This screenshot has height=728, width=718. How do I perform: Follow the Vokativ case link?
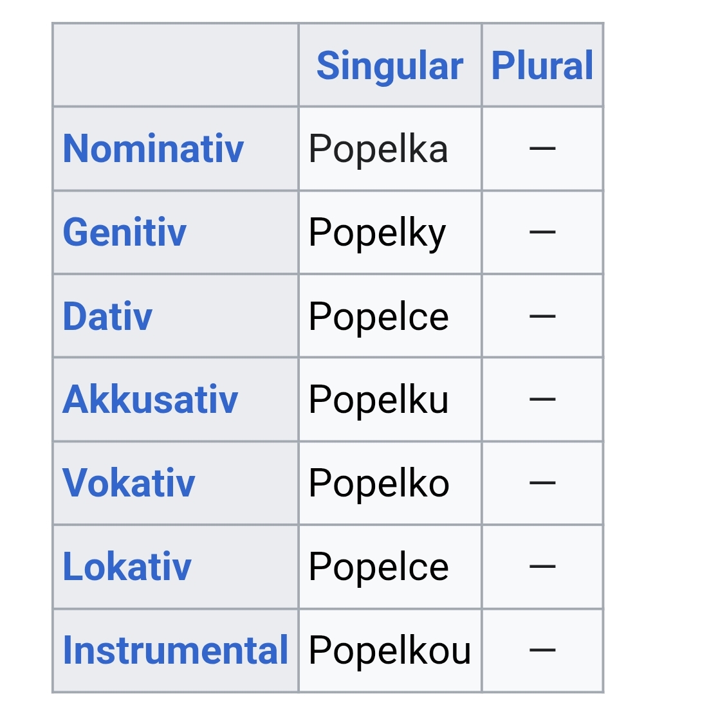pyautogui.click(x=129, y=483)
